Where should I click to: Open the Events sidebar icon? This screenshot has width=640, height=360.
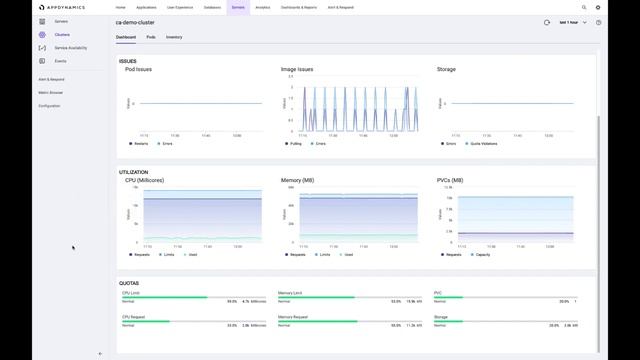[x=42, y=61]
